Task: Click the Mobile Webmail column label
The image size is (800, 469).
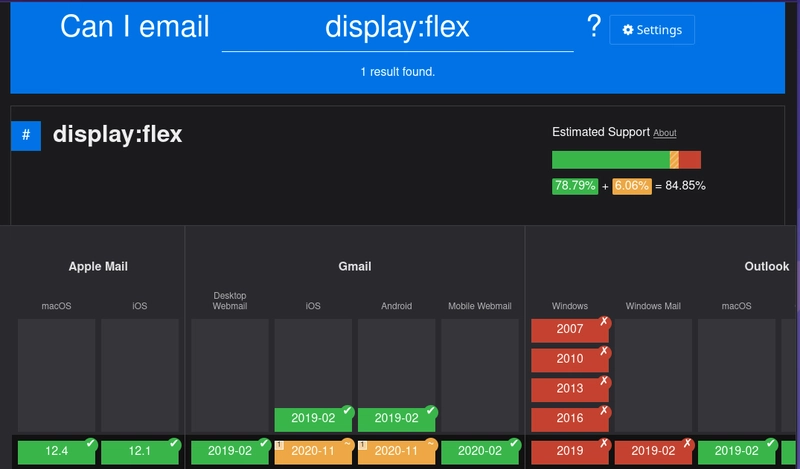Action: click(480, 306)
